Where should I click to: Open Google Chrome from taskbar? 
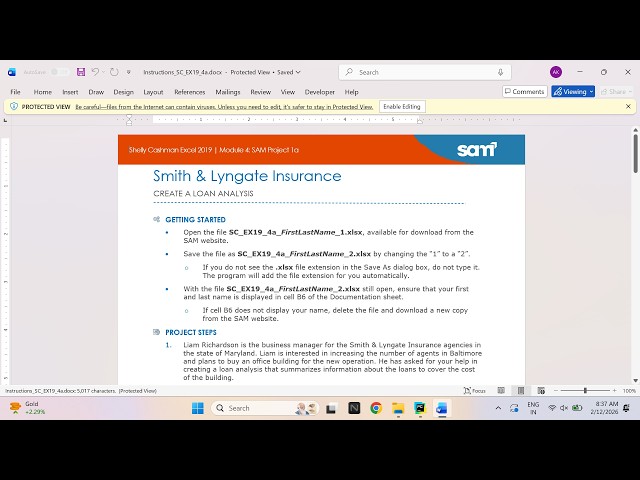pos(376,408)
